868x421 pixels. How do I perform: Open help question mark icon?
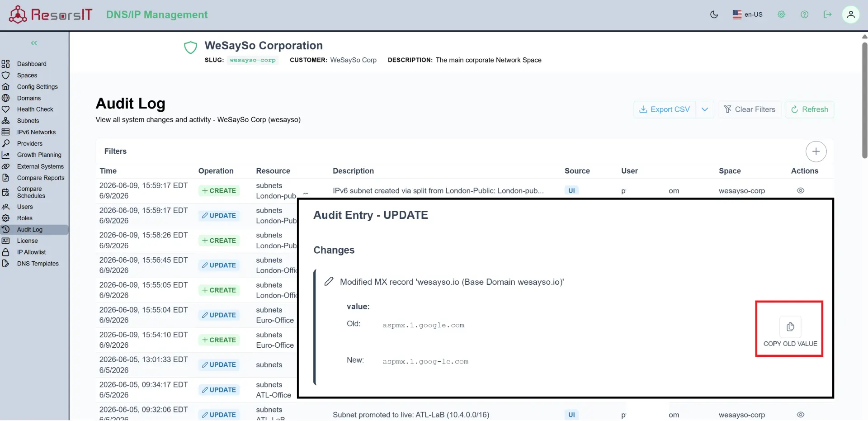click(x=804, y=14)
